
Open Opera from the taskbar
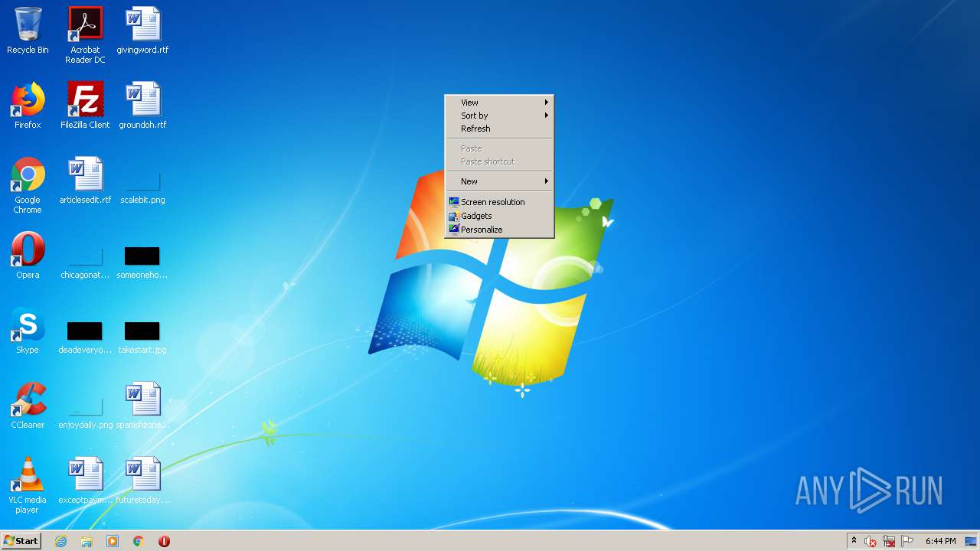(164, 541)
